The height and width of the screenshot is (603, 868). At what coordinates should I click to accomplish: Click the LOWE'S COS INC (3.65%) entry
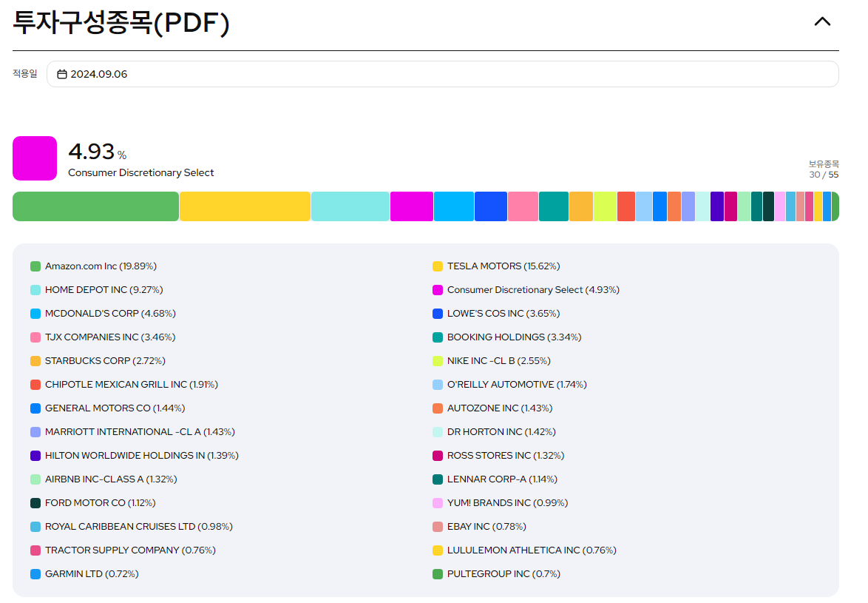click(x=496, y=314)
